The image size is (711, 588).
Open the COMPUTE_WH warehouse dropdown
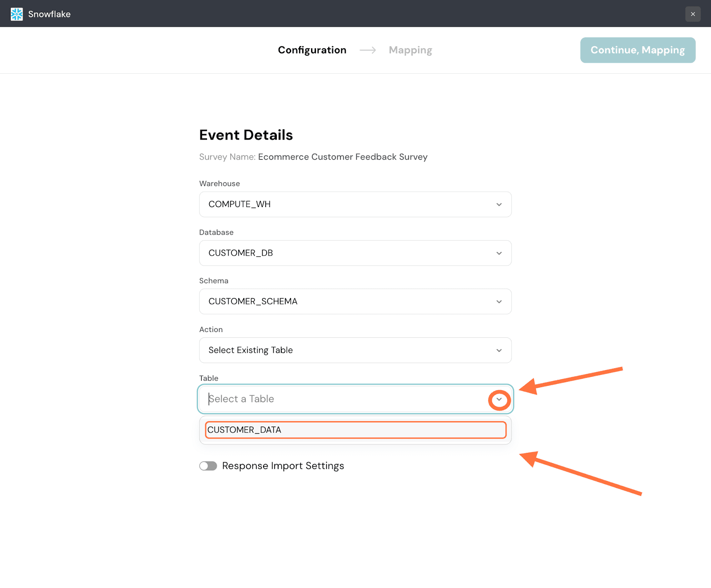tap(347, 204)
